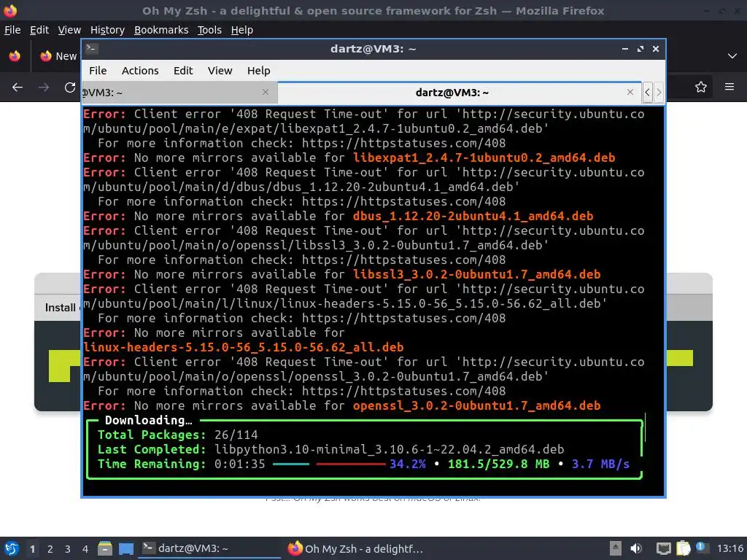The width and height of the screenshot is (747, 560).
Task: Click the removable media eject tray icon
Action: pyautogui.click(x=615, y=548)
